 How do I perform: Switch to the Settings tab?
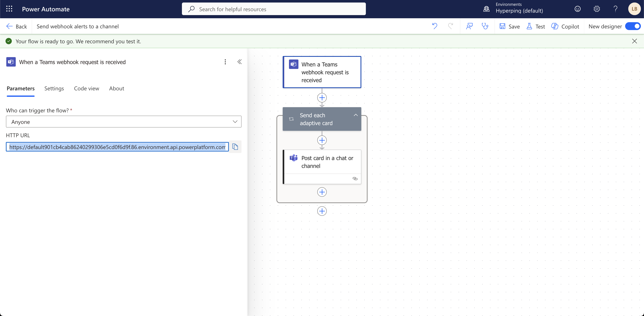click(x=54, y=88)
